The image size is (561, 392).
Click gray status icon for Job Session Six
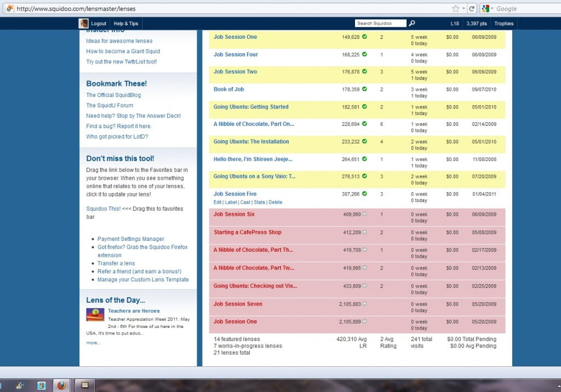pyautogui.click(x=364, y=214)
